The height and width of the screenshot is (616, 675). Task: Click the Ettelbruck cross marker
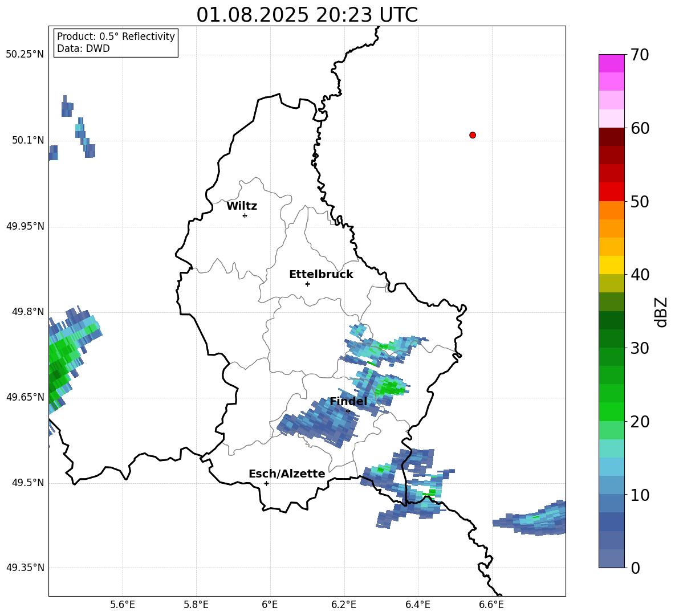(x=307, y=284)
